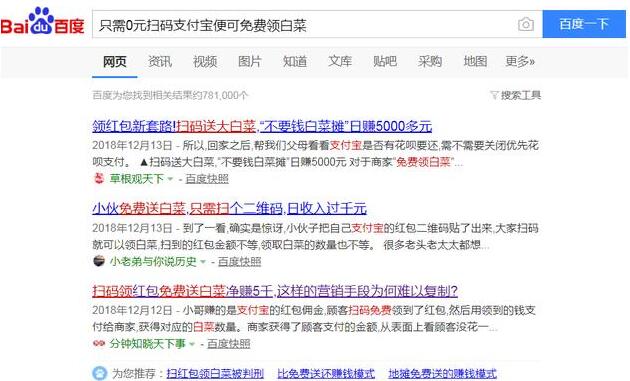Open result 领红包新套路!扫码送大白菜
The image size is (630, 381).
262,127
